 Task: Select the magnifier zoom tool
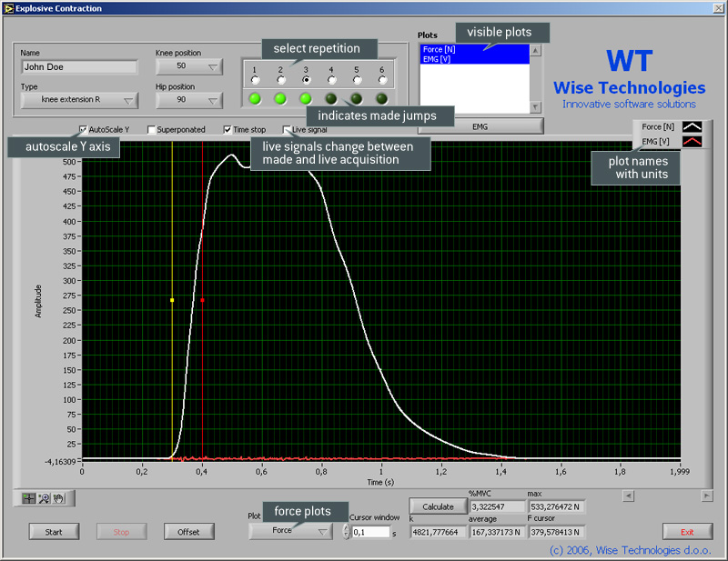(x=44, y=499)
